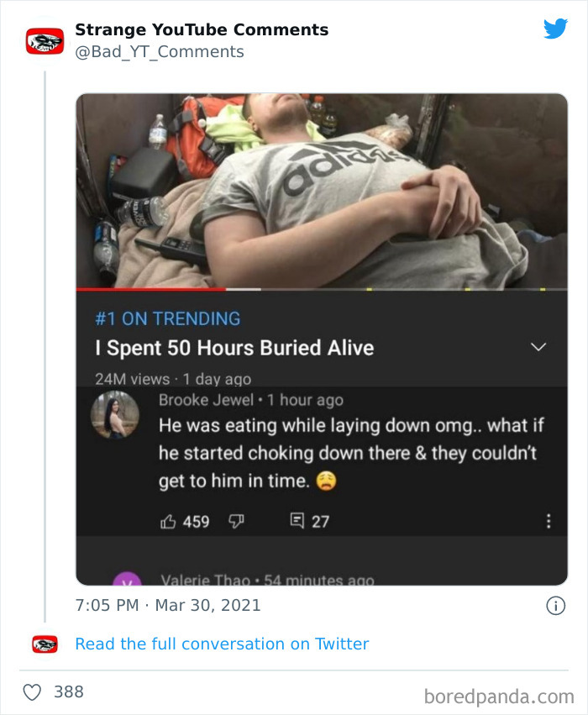
Task: Like the tweet with the heart icon
Action: pos(33,691)
